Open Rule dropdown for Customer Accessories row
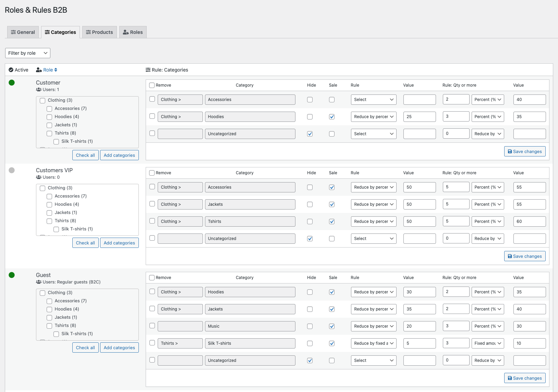558x392 pixels. 373,100
